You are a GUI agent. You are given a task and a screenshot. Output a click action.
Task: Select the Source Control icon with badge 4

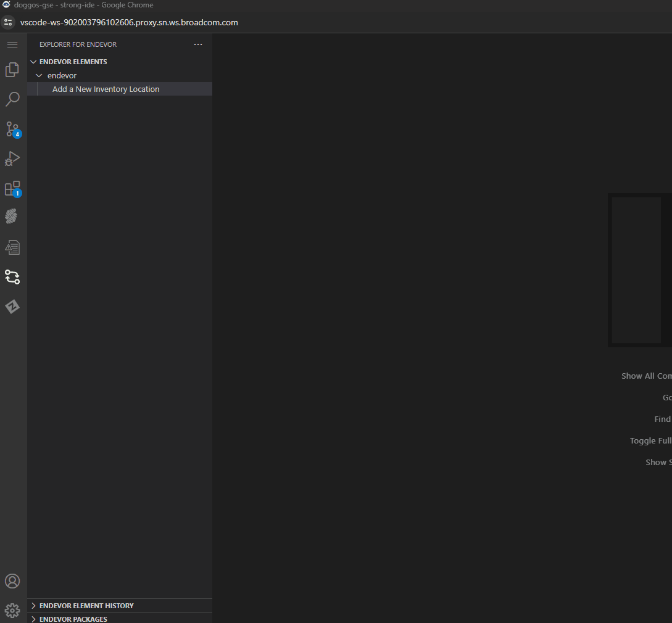point(12,129)
